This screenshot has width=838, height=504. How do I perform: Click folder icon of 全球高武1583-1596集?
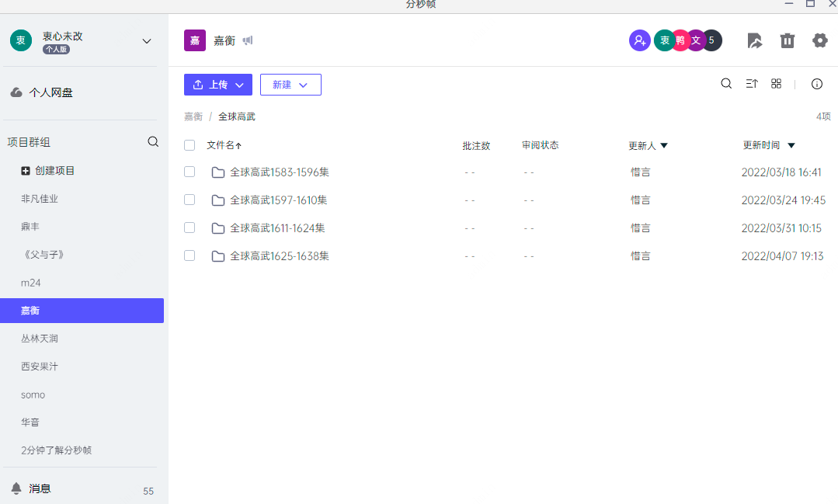[218, 172]
